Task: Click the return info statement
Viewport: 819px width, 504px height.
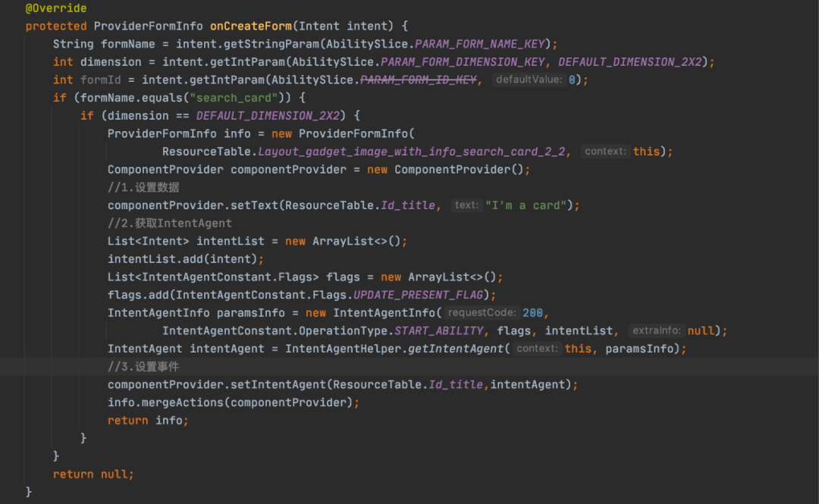Action: coord(148,421)
